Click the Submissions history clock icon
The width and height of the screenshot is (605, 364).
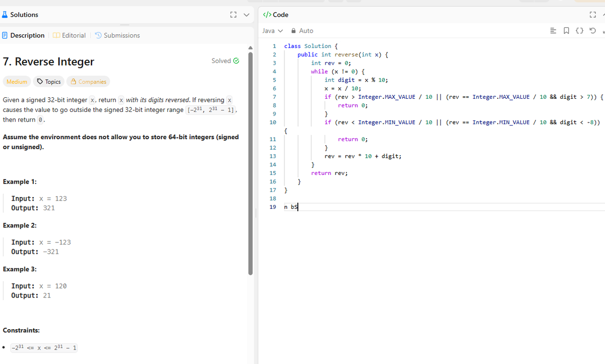(98, 35)
